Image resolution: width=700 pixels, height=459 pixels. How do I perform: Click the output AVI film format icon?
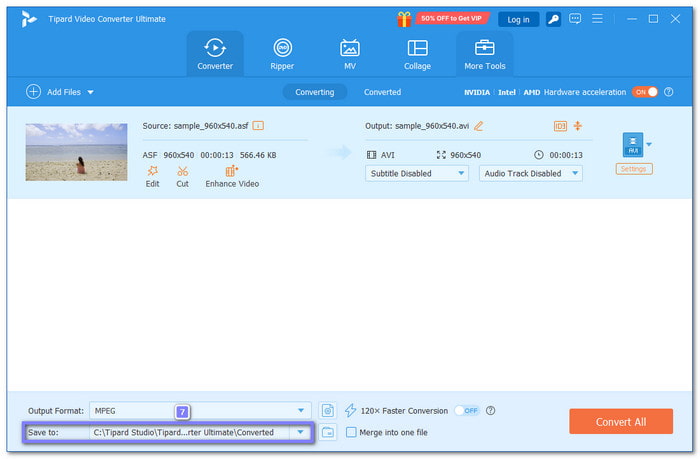tap(371, 155)
